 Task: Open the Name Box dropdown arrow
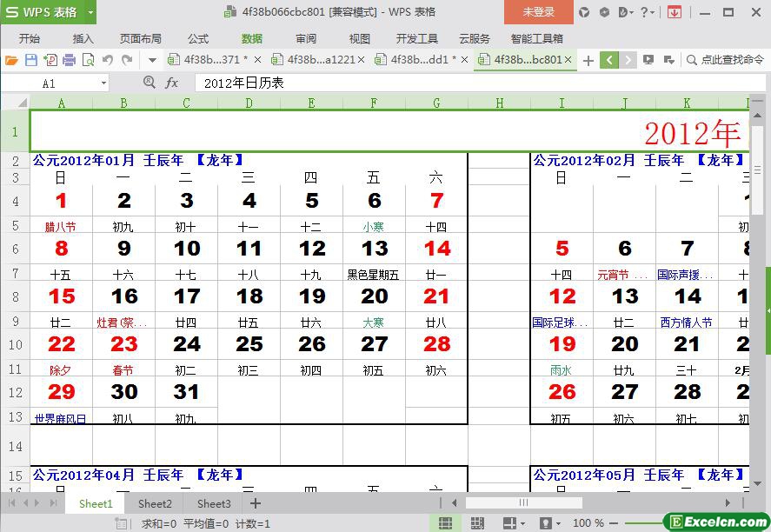point(103,83)
